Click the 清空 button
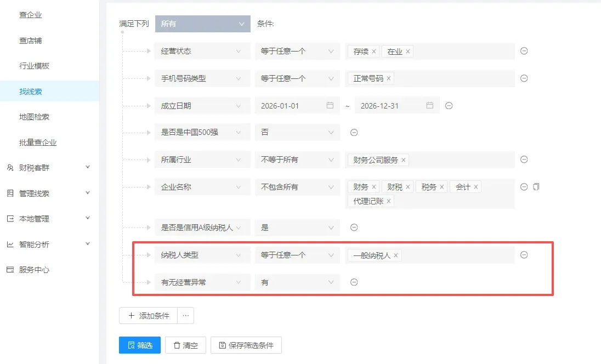This screenshot has width=601, height=364. click(185, 345)
